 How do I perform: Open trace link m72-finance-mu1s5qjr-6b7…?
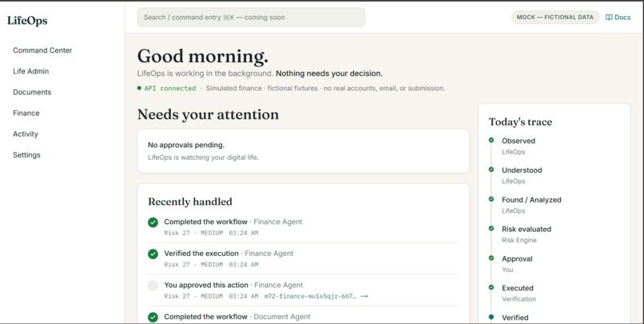coord(310,296)
